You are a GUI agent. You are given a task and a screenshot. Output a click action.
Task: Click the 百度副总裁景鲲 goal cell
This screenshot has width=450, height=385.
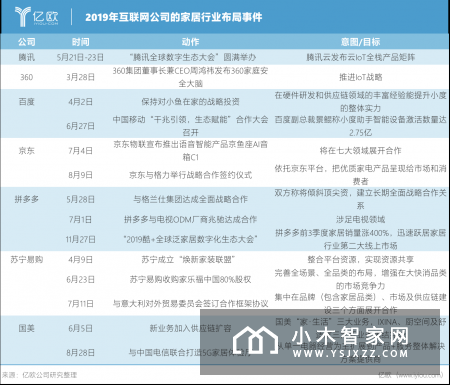(x=360, y=126)
